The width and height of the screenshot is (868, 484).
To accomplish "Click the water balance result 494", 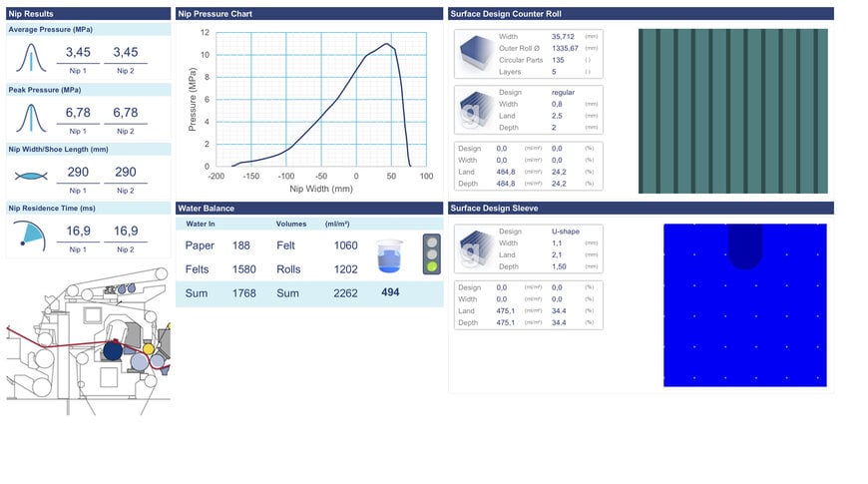I will point(391,292).
